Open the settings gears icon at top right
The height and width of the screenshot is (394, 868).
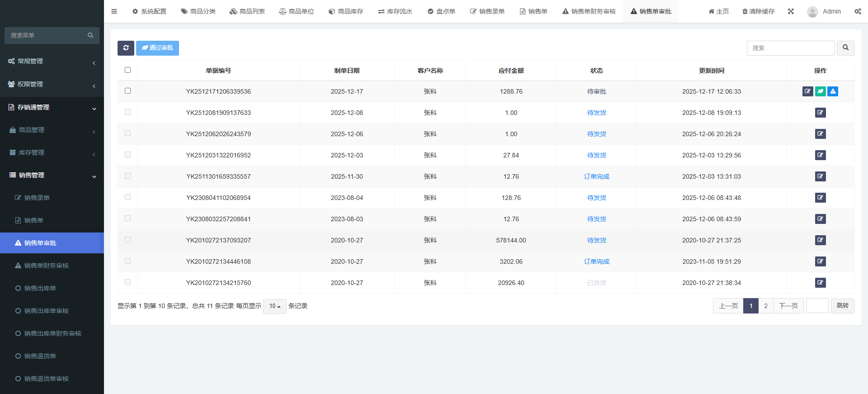click(858, 11)
